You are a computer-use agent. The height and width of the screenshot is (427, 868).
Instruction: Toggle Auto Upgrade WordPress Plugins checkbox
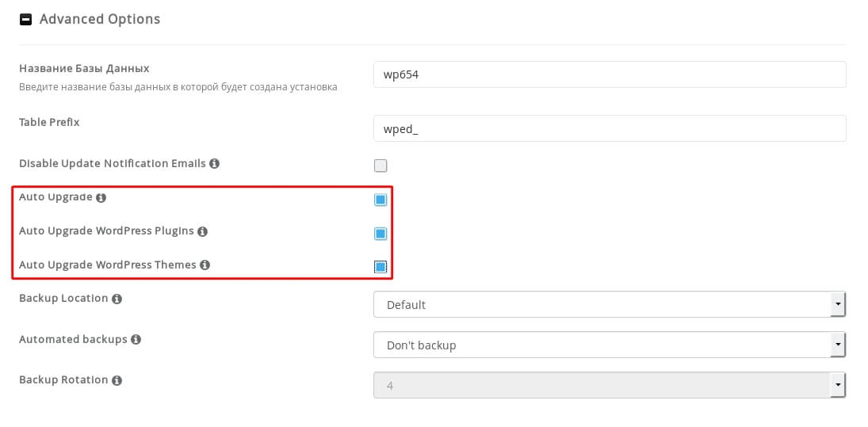coord(380,234)
